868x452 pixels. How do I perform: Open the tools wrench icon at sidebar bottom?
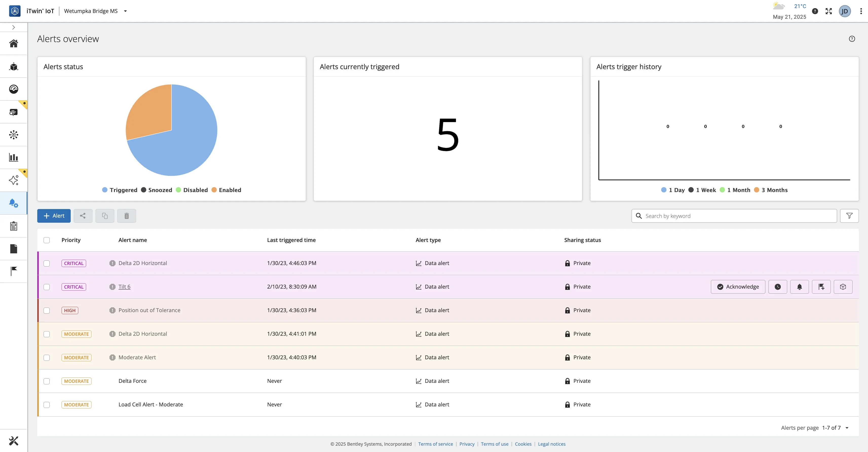13,441
